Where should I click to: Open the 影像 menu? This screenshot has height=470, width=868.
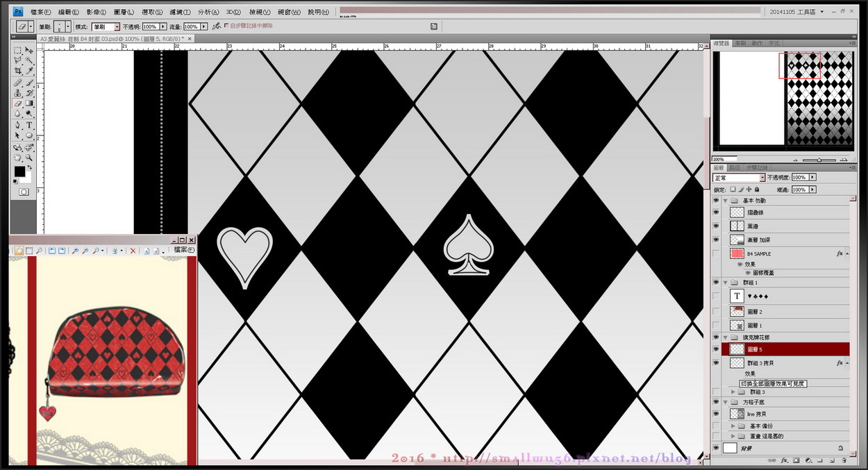[x=97, y=12]
